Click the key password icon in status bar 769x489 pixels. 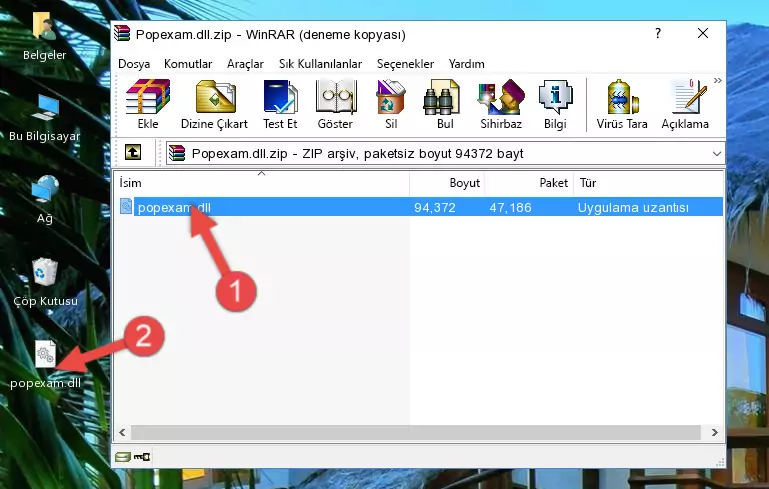click(x=142, y=457)
